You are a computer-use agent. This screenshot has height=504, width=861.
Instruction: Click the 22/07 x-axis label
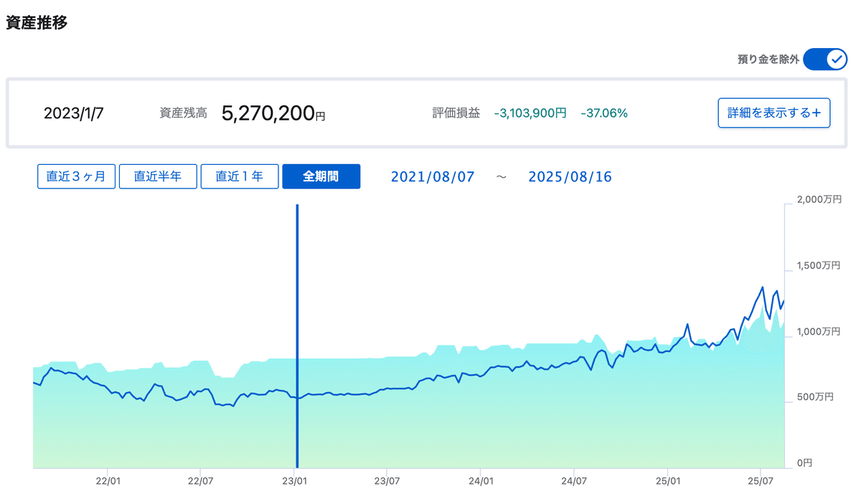tap(200, 480)
